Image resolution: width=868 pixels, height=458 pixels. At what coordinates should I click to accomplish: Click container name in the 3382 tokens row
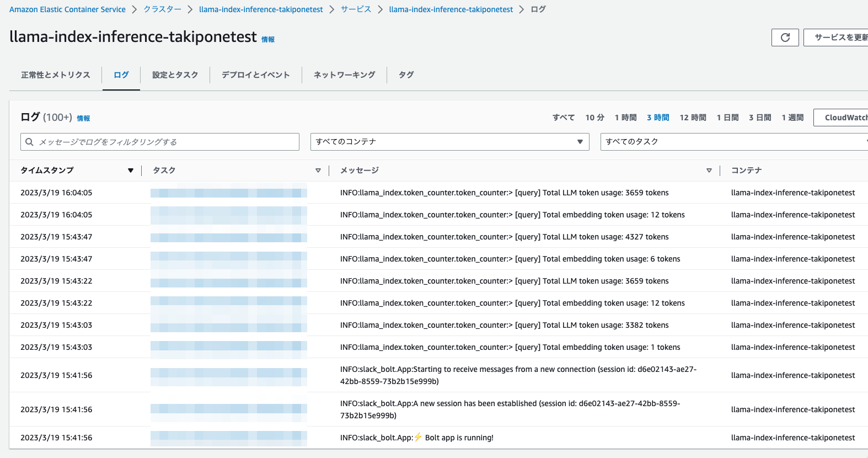793,325
